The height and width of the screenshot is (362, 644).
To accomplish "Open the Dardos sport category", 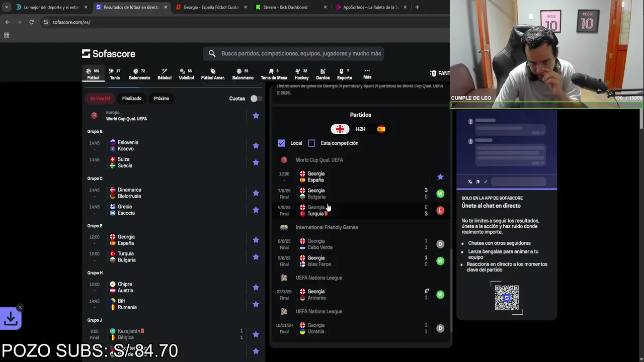I will pos(323,74).
